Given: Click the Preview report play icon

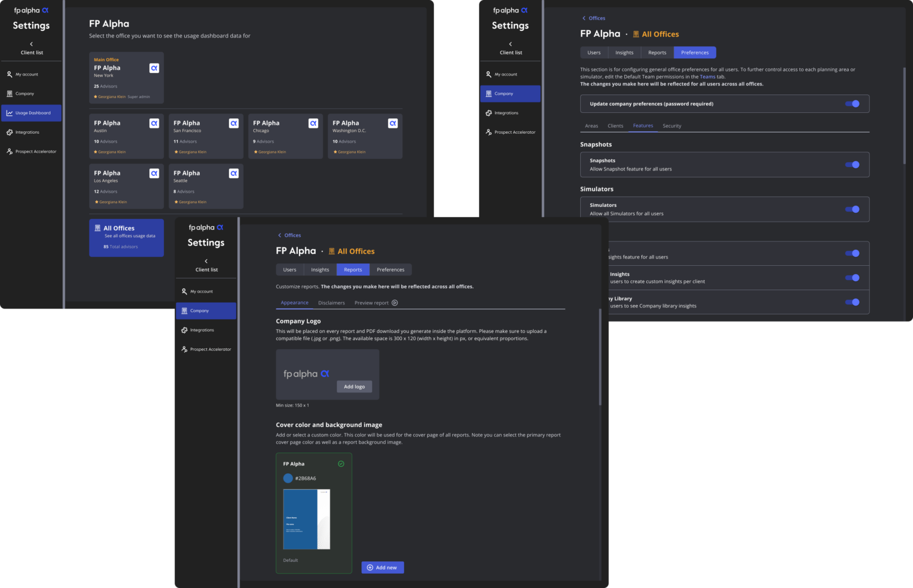Looking at the screenshot, I should coord(395,303).
